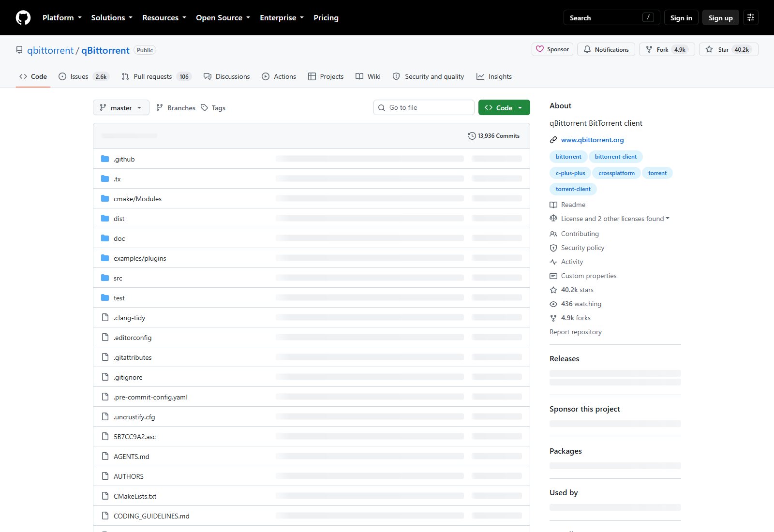
Task: Click the commits history clock icon
Action: click(x=472, y=136)
